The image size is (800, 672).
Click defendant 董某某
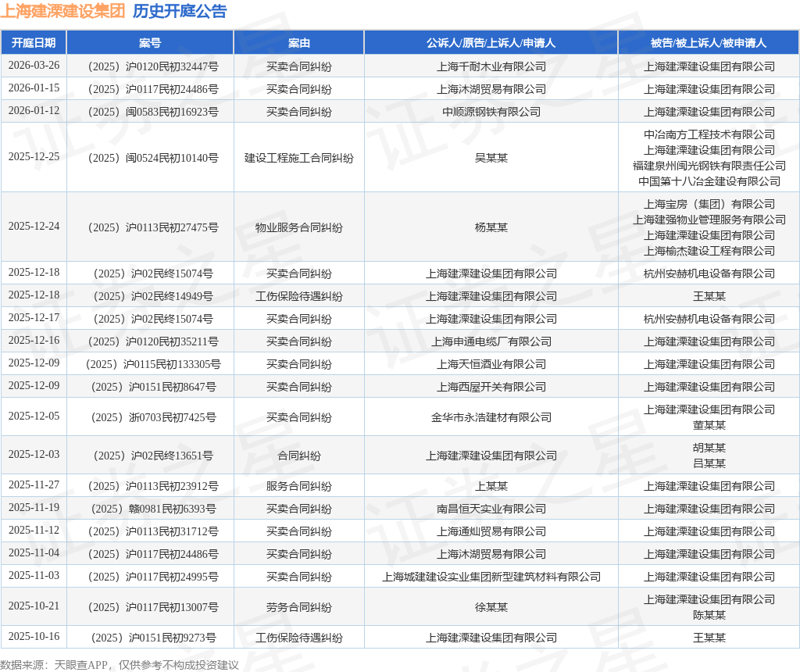click(x=709, y=425)
